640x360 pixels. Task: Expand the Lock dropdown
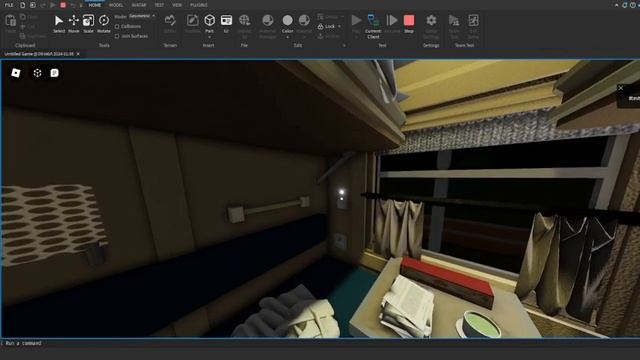340,27
